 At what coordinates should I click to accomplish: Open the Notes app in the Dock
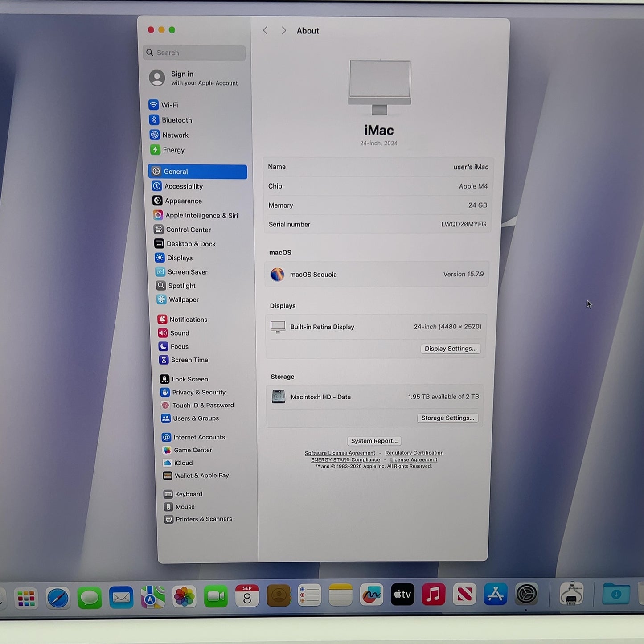tap(340, 595)
